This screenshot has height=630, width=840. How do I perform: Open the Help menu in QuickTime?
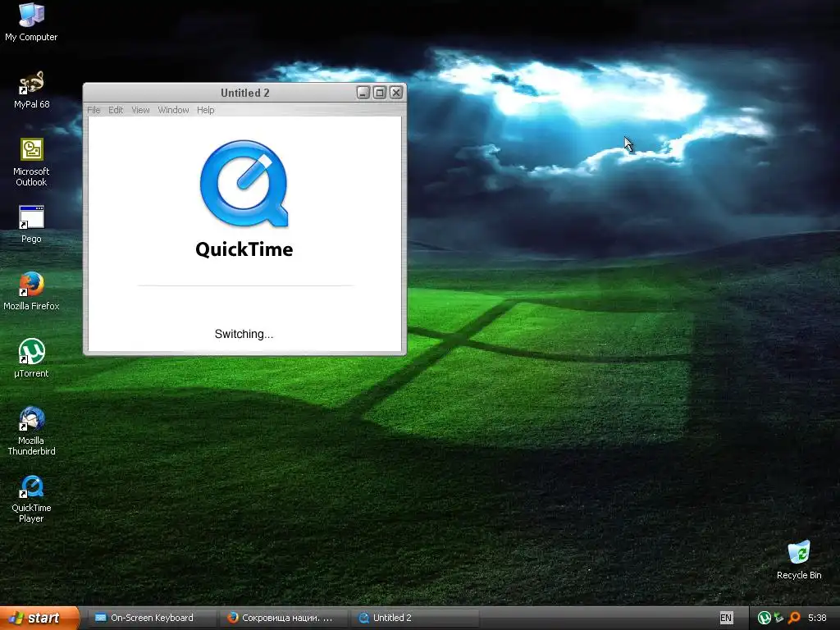click(x=206, y=110)
